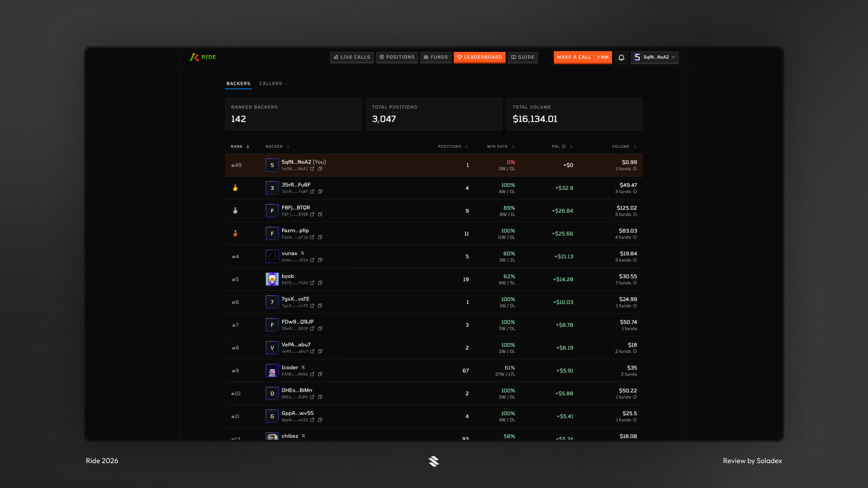Open external link for byob E8fE...f5AU
868x488 pixels.
tap(312, 283)
